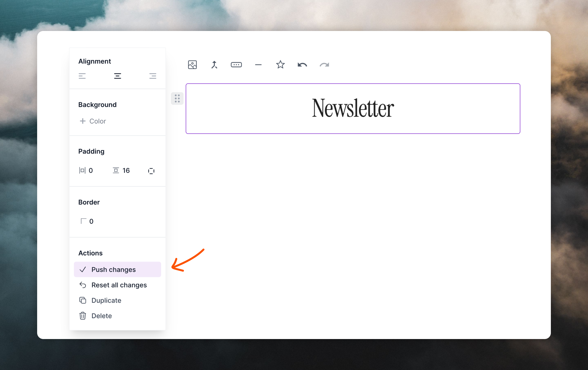Insert a button block from toolbar

coord(236,65)
